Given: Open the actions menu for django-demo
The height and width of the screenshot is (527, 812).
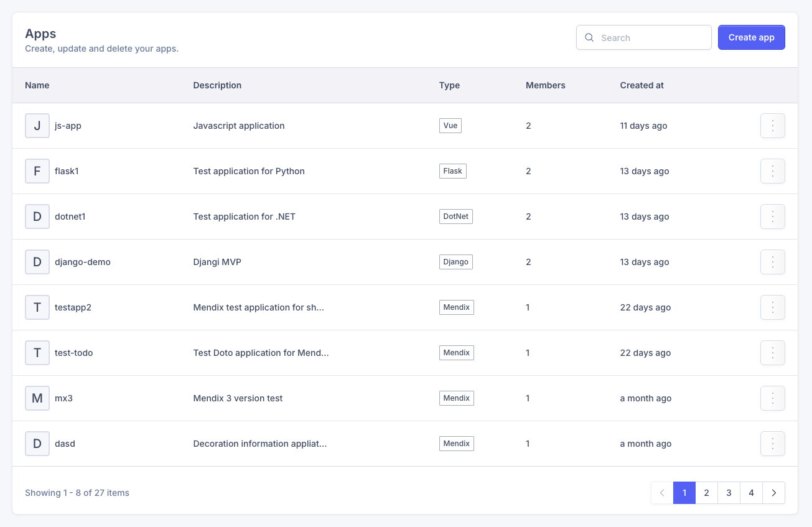Looking at the screenshot, I should click(772, 262).
